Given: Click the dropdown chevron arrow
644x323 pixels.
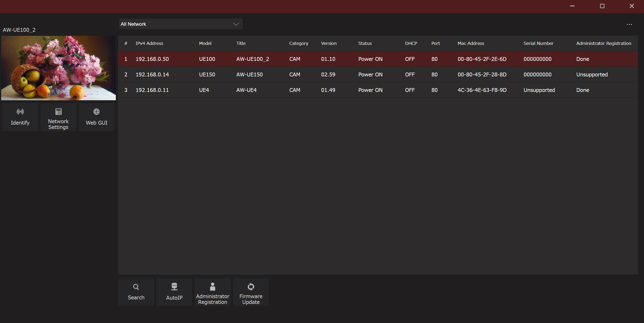Looking at the screenshot, I should tap(236, 24).
